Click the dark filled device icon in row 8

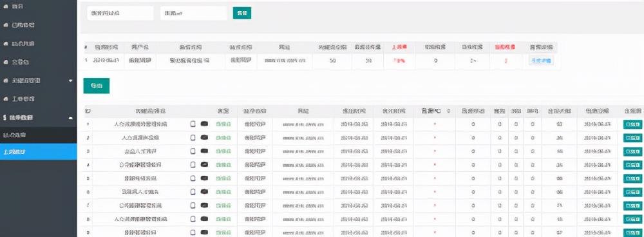pyautogui.click(x=204, y=219)
